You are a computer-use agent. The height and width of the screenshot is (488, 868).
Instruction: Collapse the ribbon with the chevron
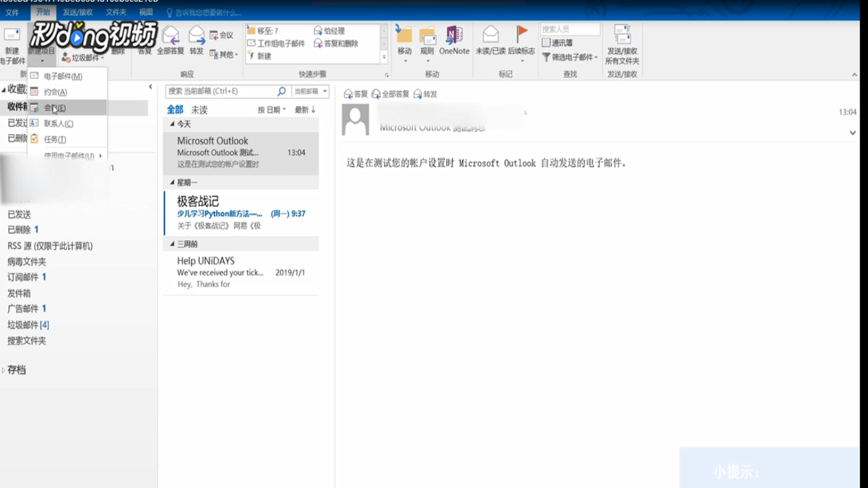pos(855,75)
